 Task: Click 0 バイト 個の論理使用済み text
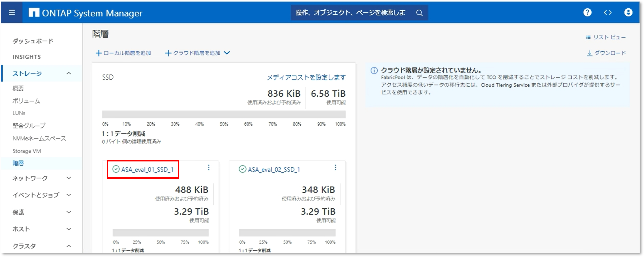coord(131,142)
